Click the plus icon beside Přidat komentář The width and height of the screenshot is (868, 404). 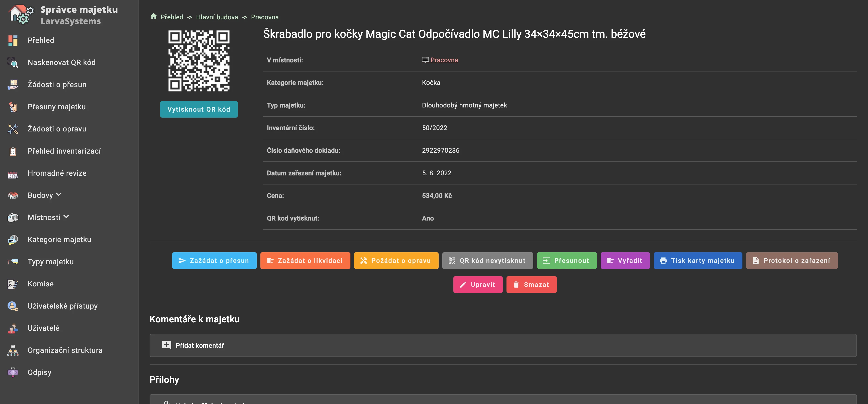[x=166, y=345]
